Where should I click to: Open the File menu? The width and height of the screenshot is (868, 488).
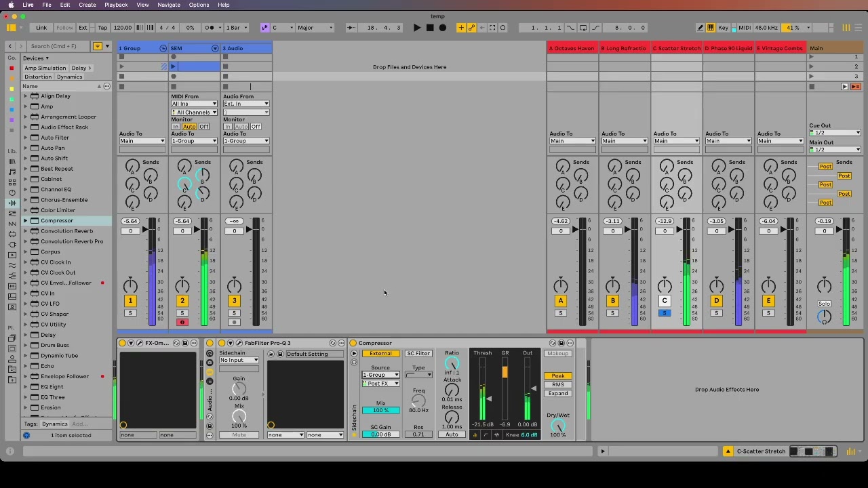click(47, 5)
